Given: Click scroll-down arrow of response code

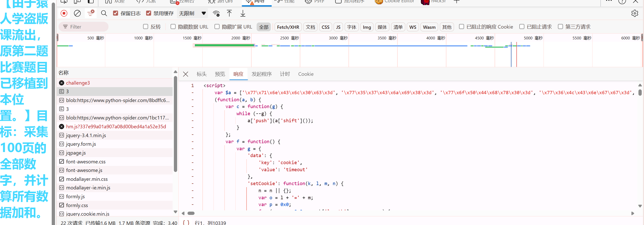Looking at the screenshot, I should pyautogui.click(x=640, y=206).
